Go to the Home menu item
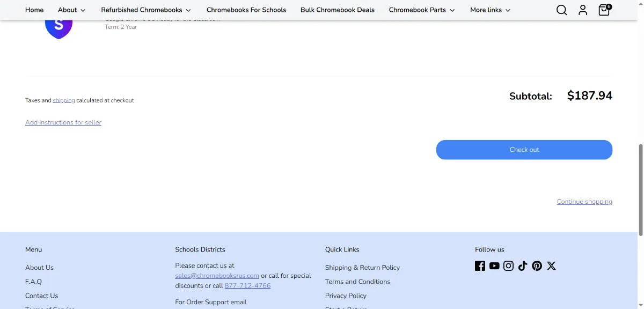The width and height of the screenshot is (644, 309). tap(34, 10)
